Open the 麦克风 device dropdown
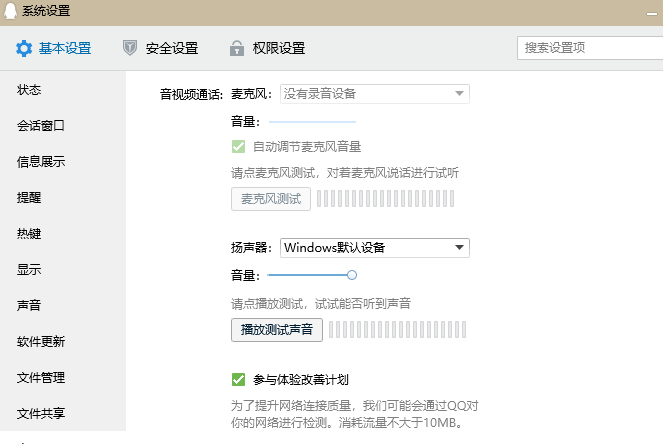The height and width of the screenshot is (444, 663). [x=374, y=94]
